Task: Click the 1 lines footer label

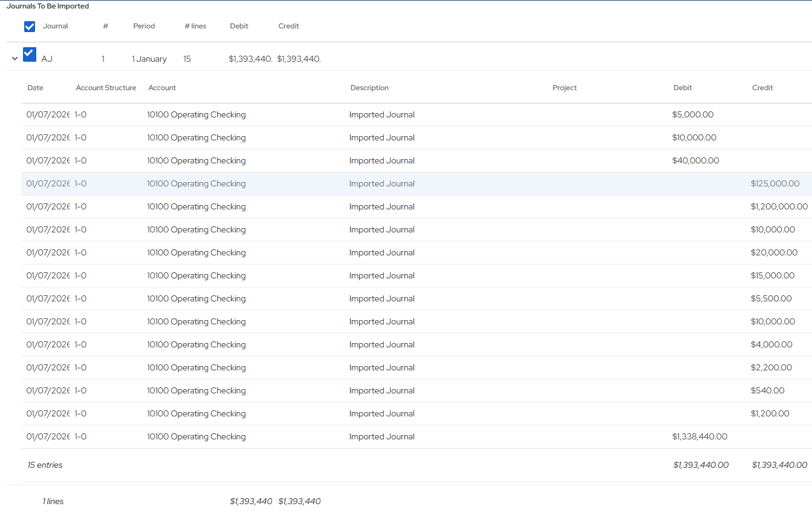Action: (53, 501)
